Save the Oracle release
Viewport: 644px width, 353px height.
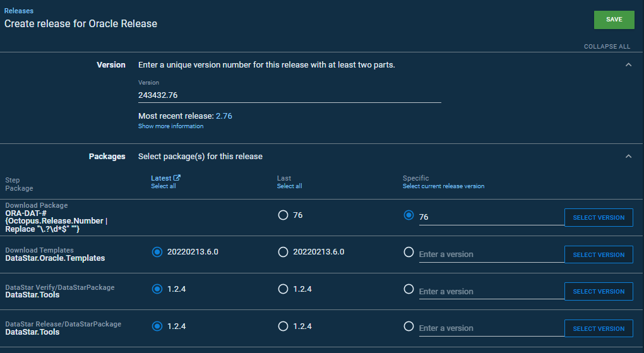614,20
